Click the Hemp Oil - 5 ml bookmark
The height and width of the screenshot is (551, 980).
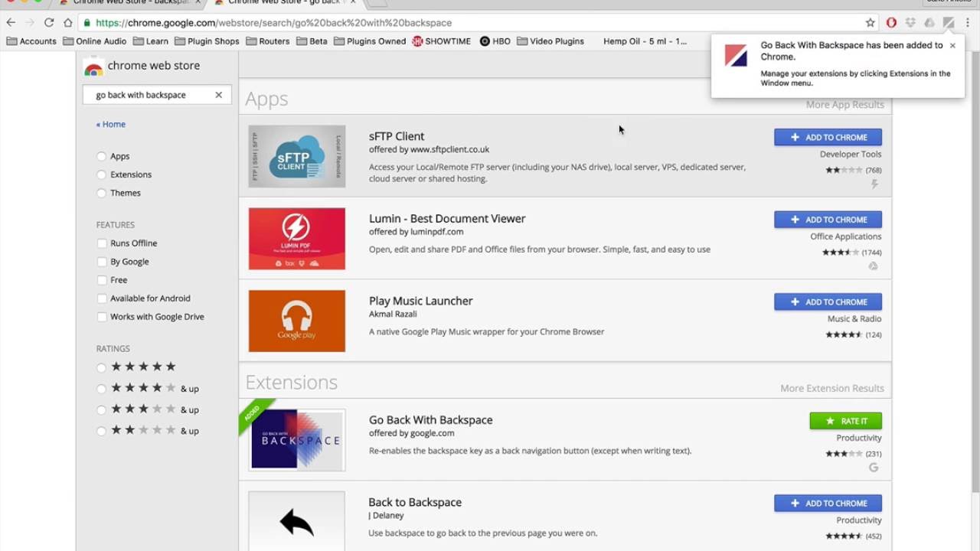645,41
